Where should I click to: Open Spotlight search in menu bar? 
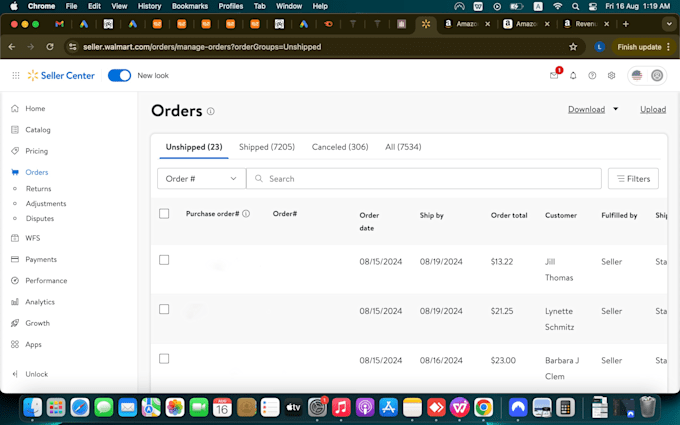pyautogui.click(x=575, y=6)
